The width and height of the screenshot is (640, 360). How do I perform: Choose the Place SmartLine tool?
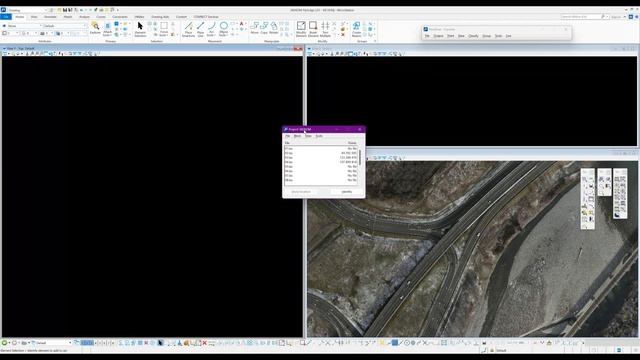188,29
